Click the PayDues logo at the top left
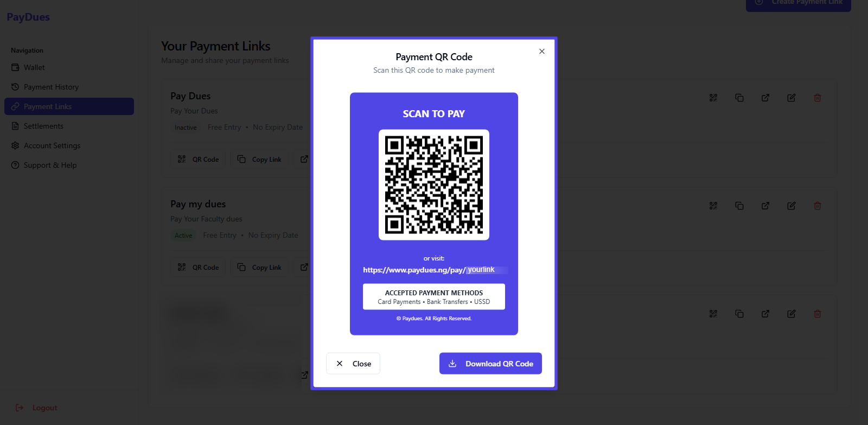This screenshot has height=425, width=868. (x=27, y=17)
